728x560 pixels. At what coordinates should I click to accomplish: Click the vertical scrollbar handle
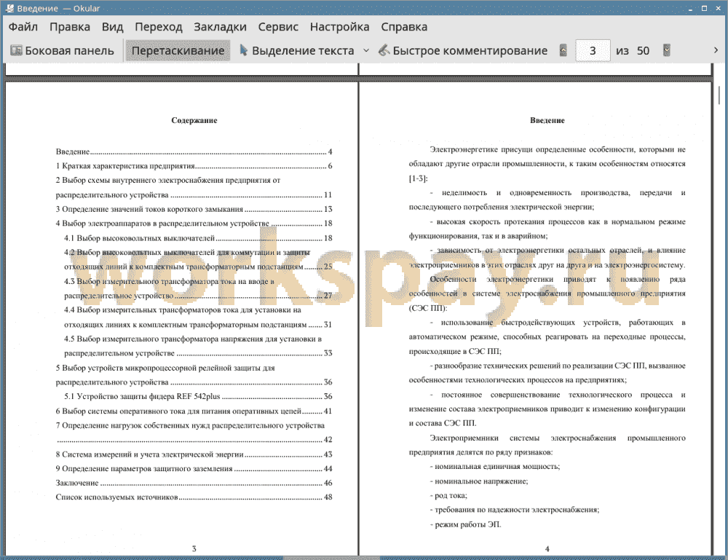coord(719,95)
